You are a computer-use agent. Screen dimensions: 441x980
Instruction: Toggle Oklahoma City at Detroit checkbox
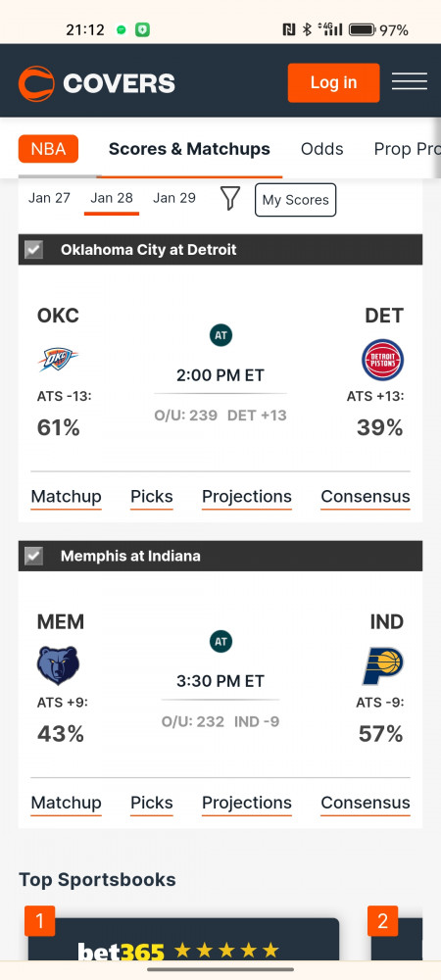click(33, 250)
